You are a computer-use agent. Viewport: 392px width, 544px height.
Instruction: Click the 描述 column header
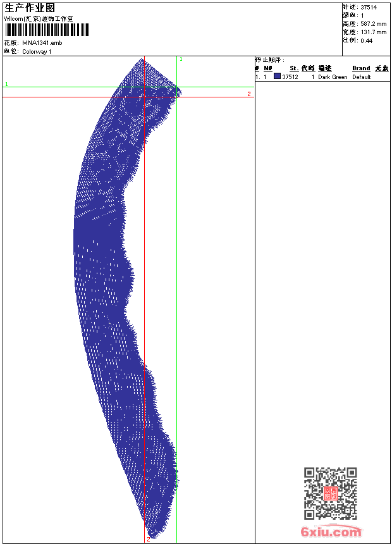tap(325, 68)
